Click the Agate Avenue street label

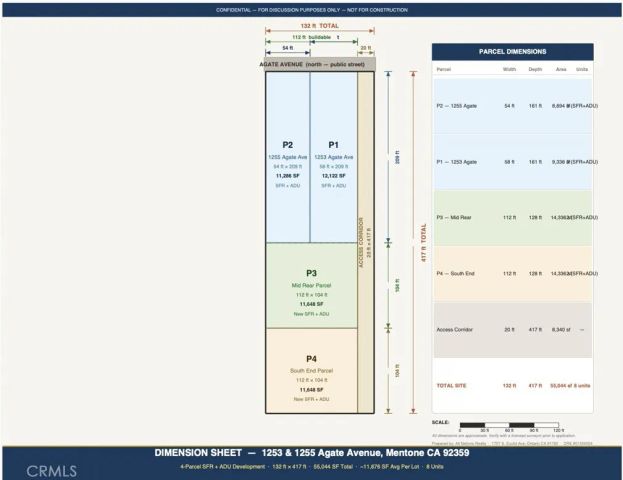(x=312, y=64)
